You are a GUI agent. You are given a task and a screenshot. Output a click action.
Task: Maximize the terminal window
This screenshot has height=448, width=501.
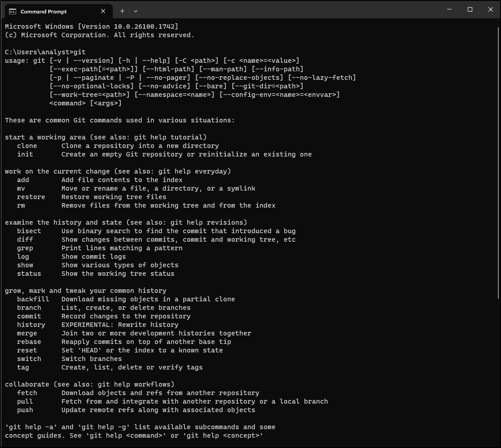(x=470, y=9)
